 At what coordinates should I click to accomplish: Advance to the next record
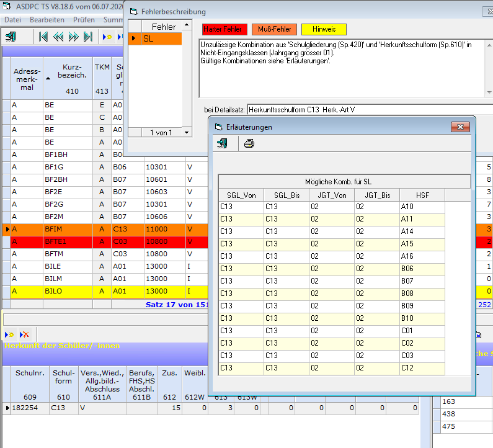73,37
